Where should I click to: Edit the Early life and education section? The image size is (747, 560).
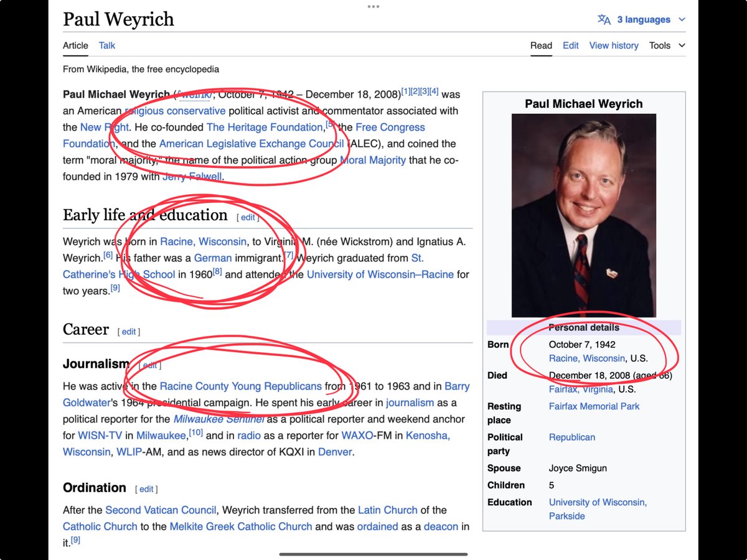point(248,217)
